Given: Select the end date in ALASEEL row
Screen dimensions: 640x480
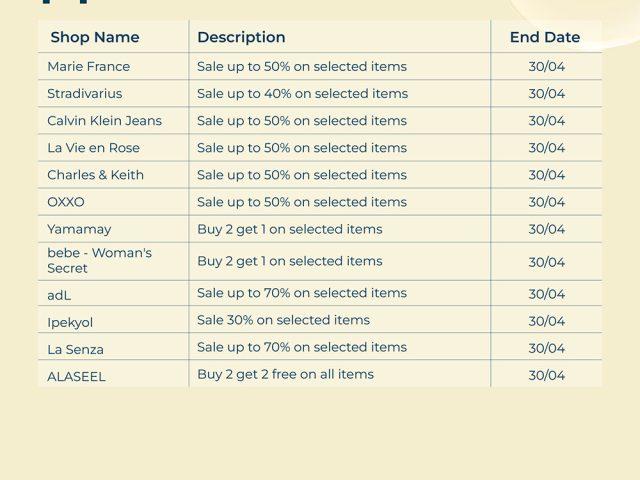Looking at the screenshot, I should (x=546, y=375).
